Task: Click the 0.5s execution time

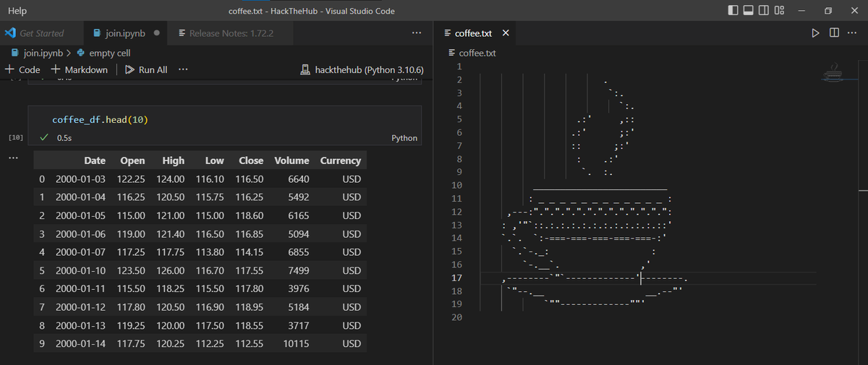Action: (x=64, y=137)
